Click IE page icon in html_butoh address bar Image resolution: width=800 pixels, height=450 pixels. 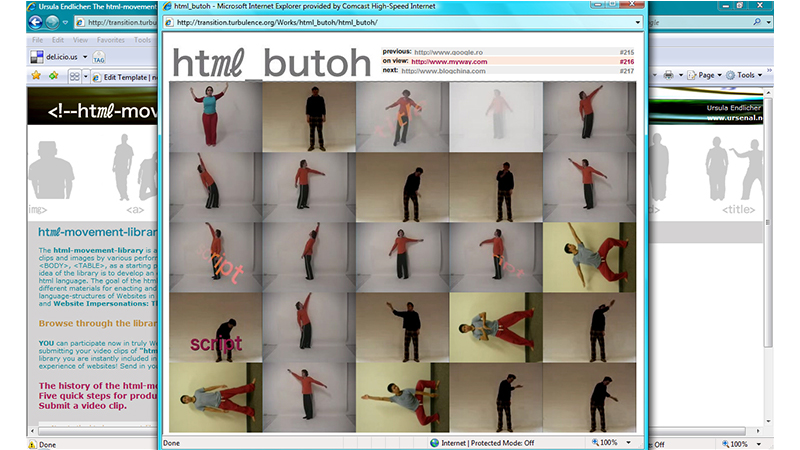click(x=169, y=22)
